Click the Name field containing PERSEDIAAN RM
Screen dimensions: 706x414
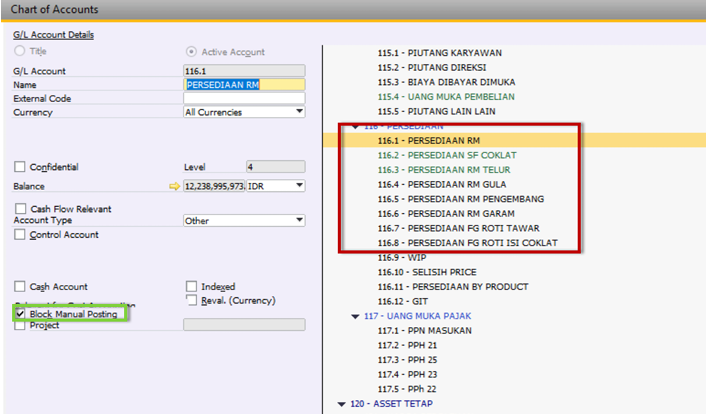coord(244,85)
